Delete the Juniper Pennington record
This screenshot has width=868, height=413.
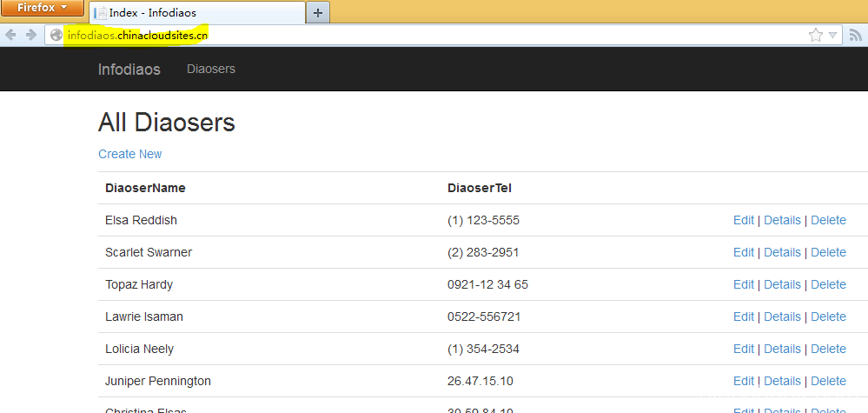(828, 381)
